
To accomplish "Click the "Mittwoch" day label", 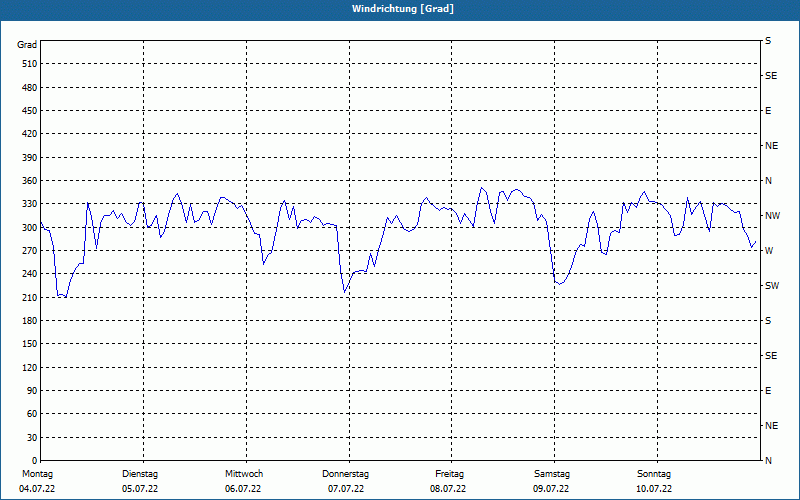I will [244, 474].
